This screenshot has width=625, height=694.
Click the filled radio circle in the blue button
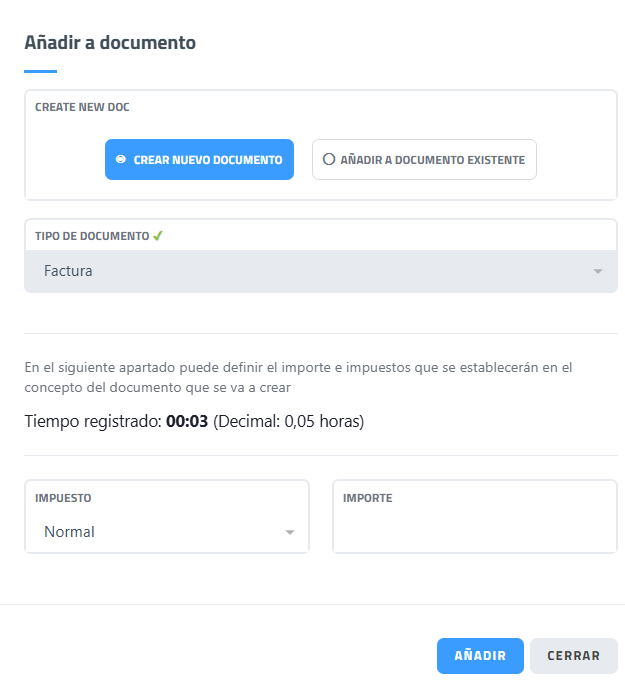coord(120,159)
